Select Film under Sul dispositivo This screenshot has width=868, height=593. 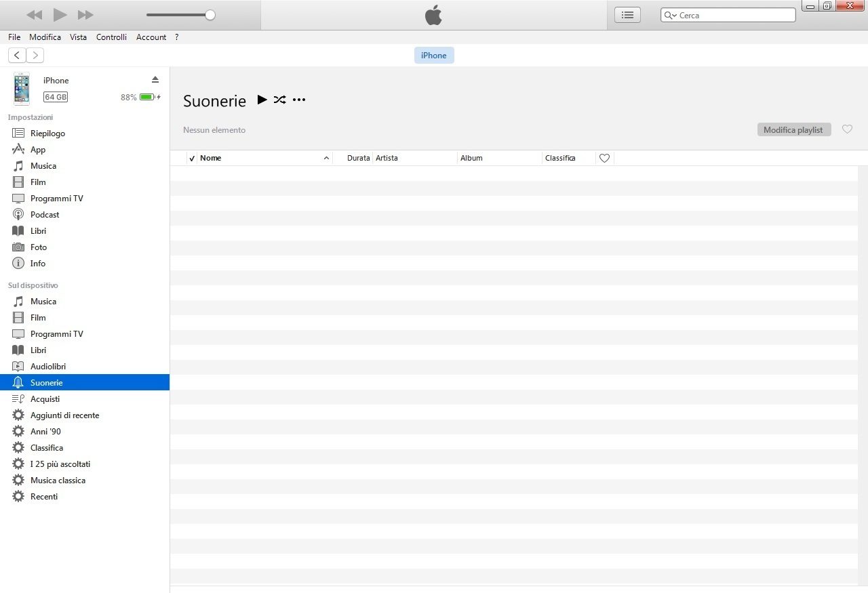point(85,318)
